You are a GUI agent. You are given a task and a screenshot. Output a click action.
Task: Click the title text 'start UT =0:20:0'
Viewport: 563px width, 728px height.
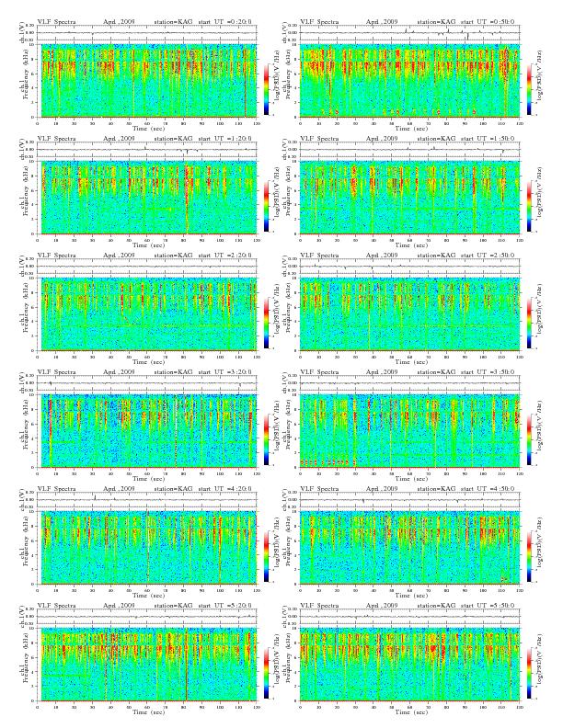pos(224,21)
